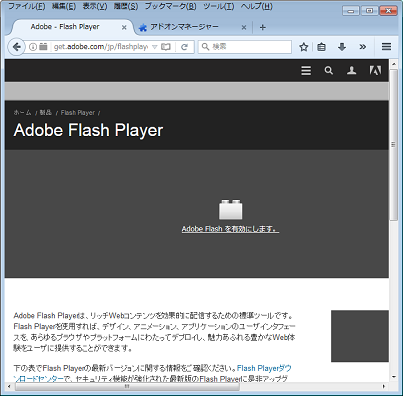Focus the address bar URL
The width and height of the screenshot is (403, 396).
tap(101, 47)
